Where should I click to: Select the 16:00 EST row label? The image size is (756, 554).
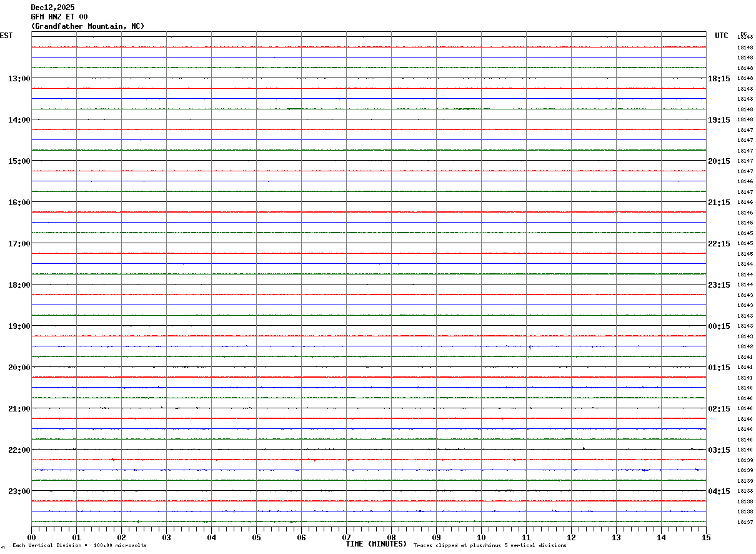pos(19,203)
